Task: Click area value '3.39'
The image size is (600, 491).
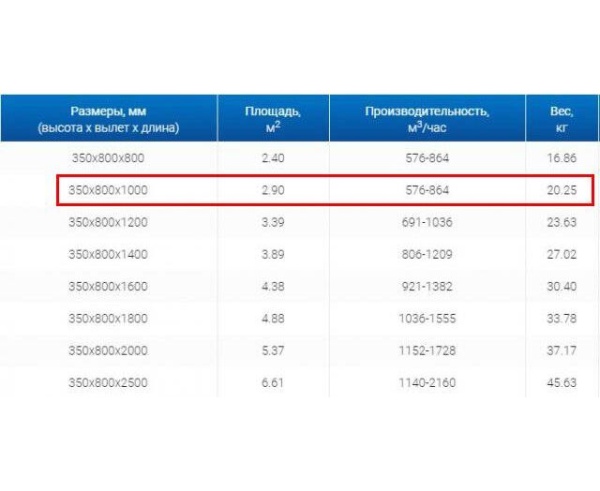Action: pos(273,222)
